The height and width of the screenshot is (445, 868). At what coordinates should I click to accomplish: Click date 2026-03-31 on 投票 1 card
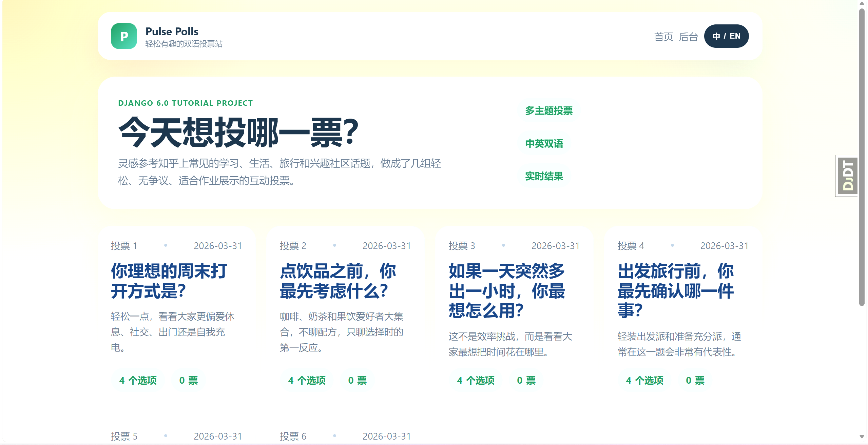(x=218, y=246)
